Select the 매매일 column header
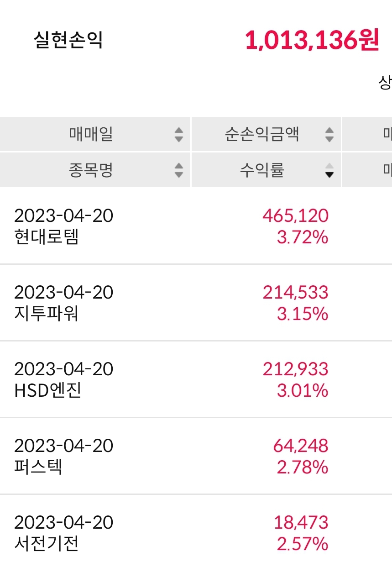 (91, 134)
